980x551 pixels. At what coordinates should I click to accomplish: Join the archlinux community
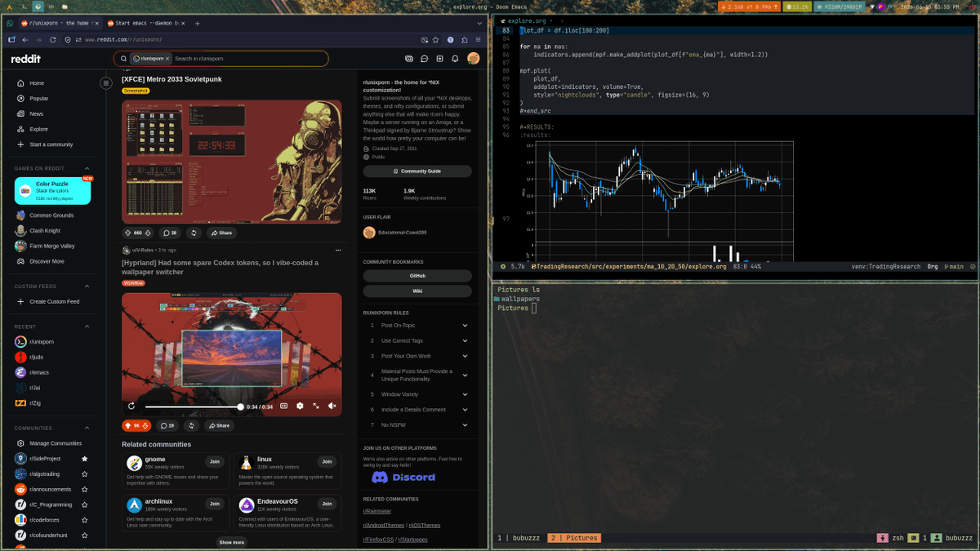tap(214, 504)
